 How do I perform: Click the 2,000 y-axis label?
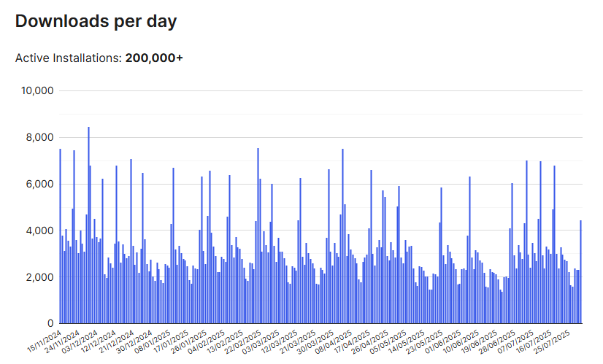click(x=38, y=277)
